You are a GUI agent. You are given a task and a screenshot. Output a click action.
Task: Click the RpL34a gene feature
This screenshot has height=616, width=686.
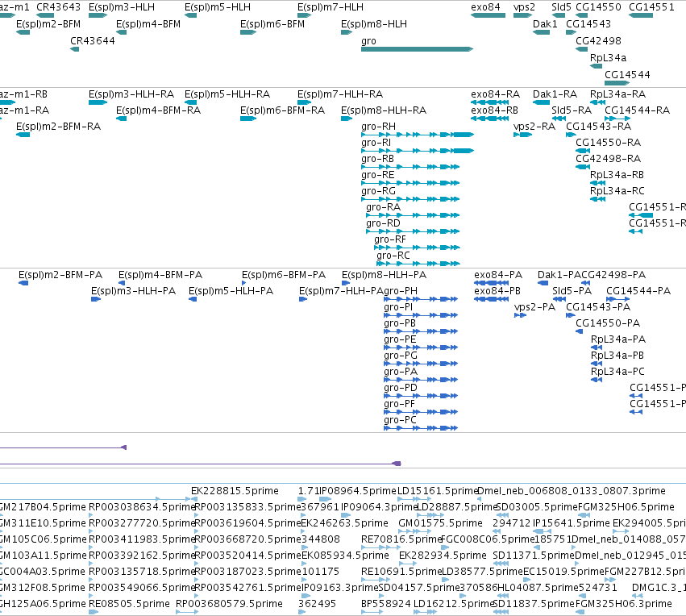point(596,66)
